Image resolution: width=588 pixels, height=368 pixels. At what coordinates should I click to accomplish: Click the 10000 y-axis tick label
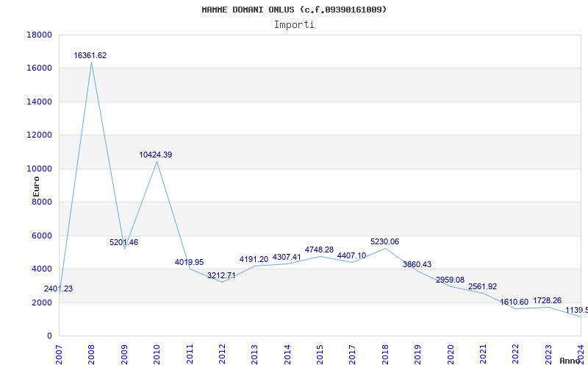39,169
